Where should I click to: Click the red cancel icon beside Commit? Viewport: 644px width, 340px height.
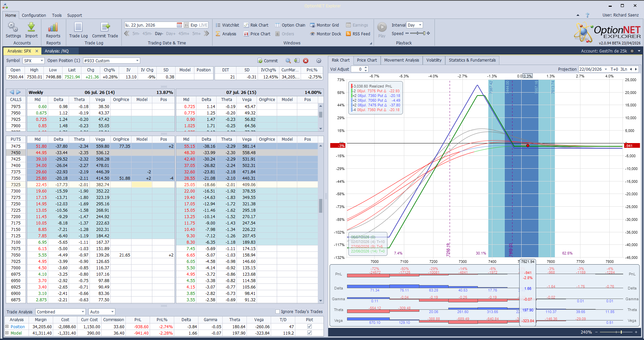tap(306, 61)
